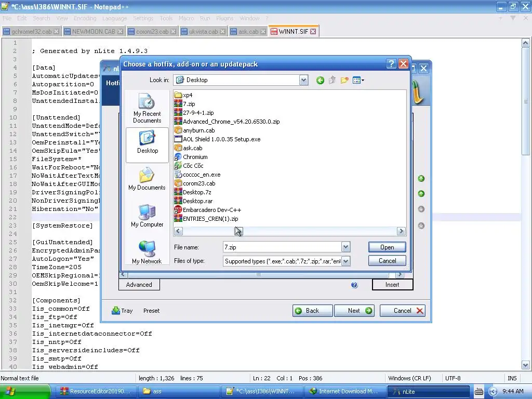This screenshot has height=399, width=532.
Task: Open My Computer place
Action: coord(147,216)
